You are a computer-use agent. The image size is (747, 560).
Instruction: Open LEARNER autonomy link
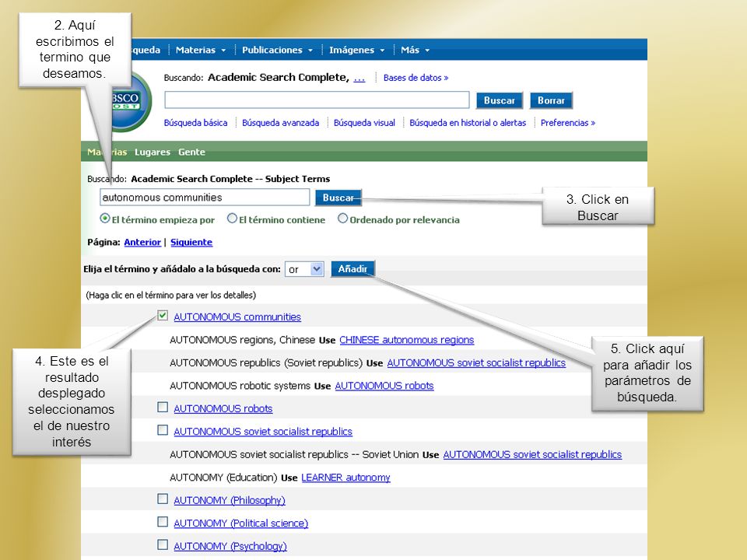click(345, 478)
